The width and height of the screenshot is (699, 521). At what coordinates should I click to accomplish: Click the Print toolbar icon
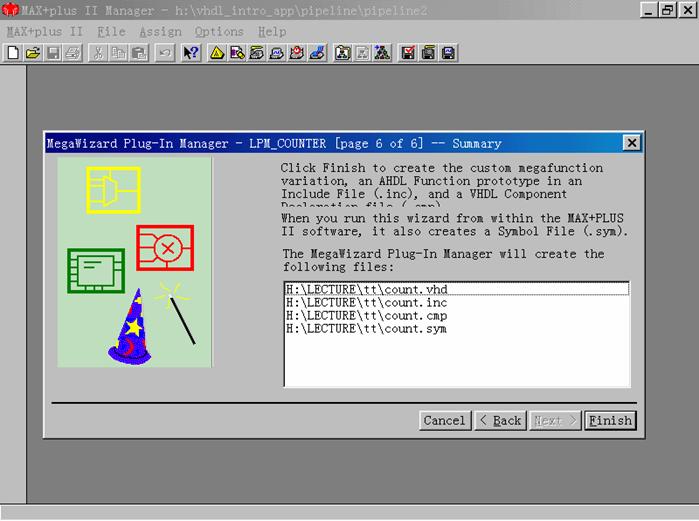pyautogui.click(x=73, y=53)
